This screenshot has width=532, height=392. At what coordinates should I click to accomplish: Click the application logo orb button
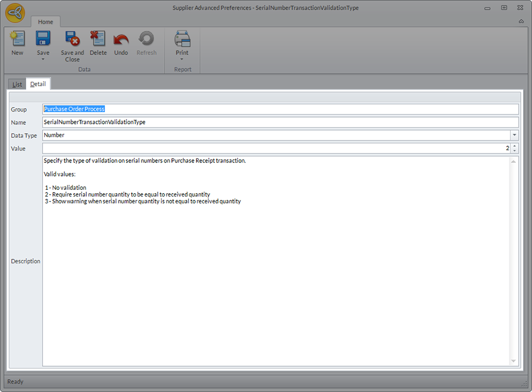(15, 13)
